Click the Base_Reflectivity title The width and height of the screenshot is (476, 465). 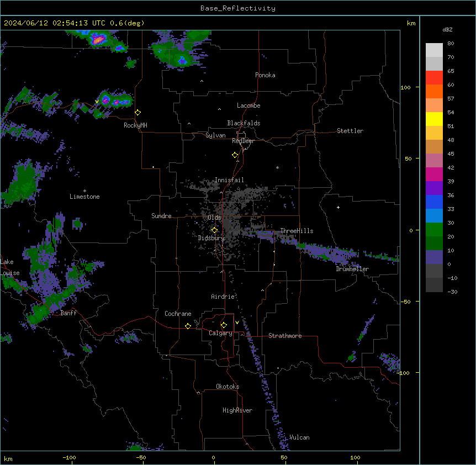coord(238,8)
